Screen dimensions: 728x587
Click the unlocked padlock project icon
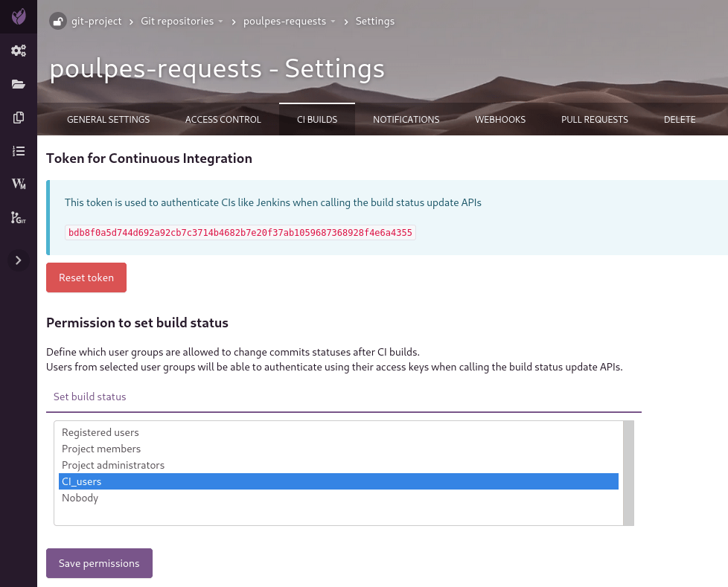point(58,21)
